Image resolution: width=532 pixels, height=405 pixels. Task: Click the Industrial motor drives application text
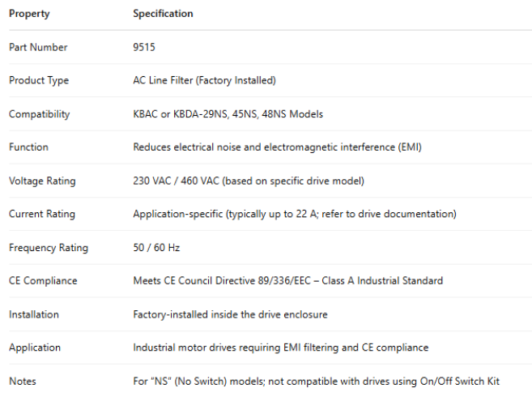pos(280,347)
